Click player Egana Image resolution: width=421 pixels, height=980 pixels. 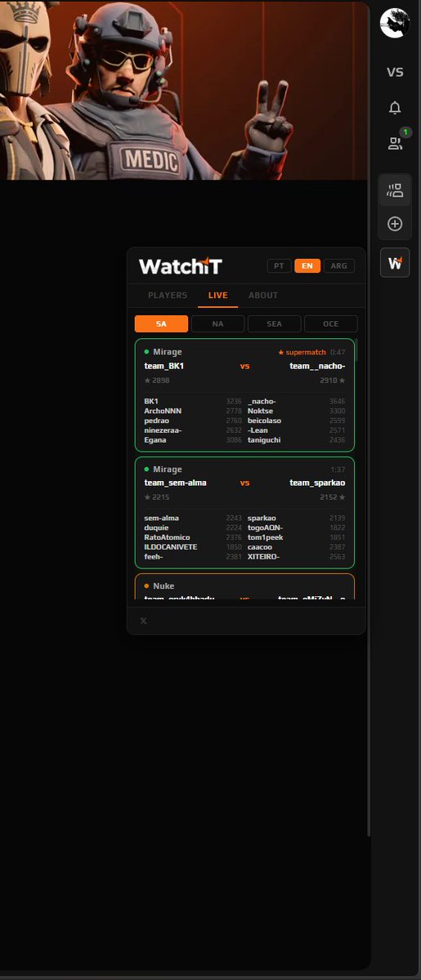(155, 440)
